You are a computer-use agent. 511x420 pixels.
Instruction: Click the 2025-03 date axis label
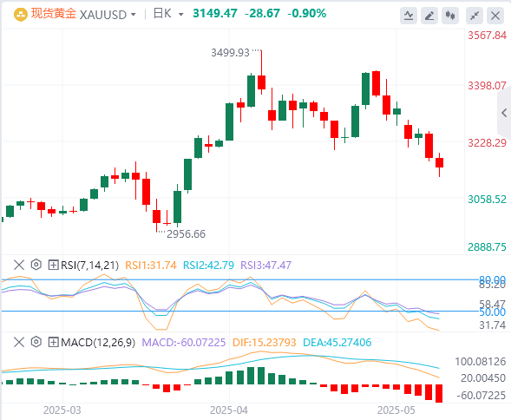point(62,410)
